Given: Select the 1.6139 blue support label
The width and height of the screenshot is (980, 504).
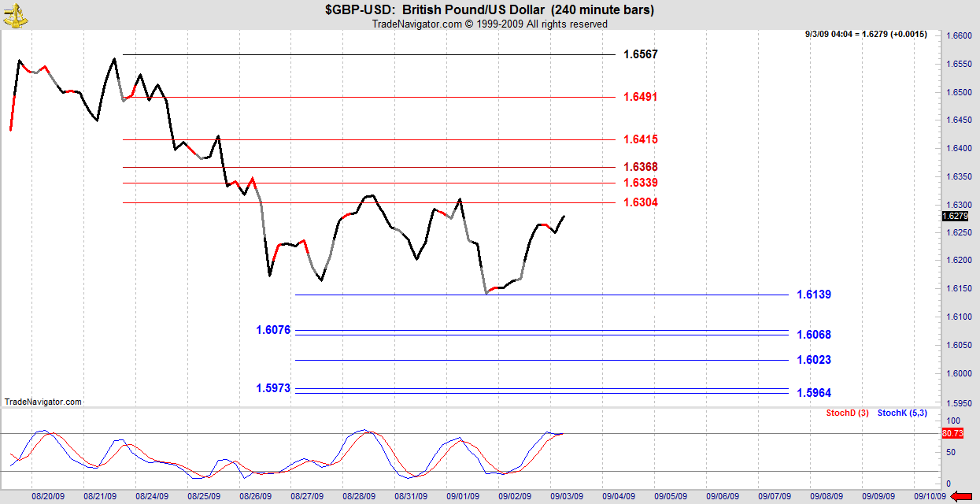Looking at the screenshot, I should pyautogui.click(x=813, y=295).
